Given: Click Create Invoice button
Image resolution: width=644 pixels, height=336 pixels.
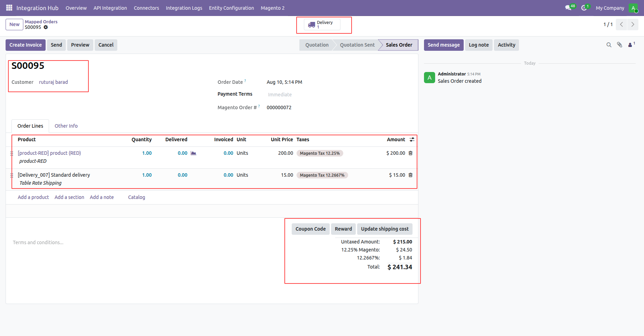Looking at the screenshot, I should pyautogui.click(x=25, y=45).
